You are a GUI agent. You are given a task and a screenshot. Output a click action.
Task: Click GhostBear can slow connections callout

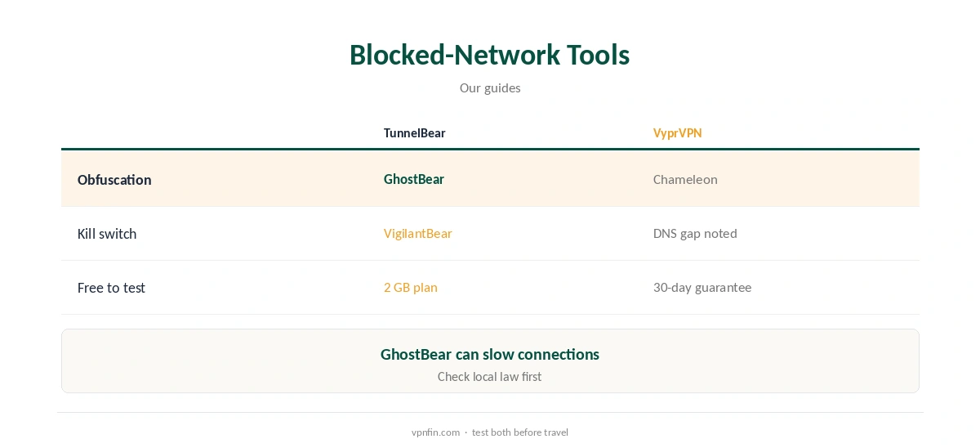(490, 355)
